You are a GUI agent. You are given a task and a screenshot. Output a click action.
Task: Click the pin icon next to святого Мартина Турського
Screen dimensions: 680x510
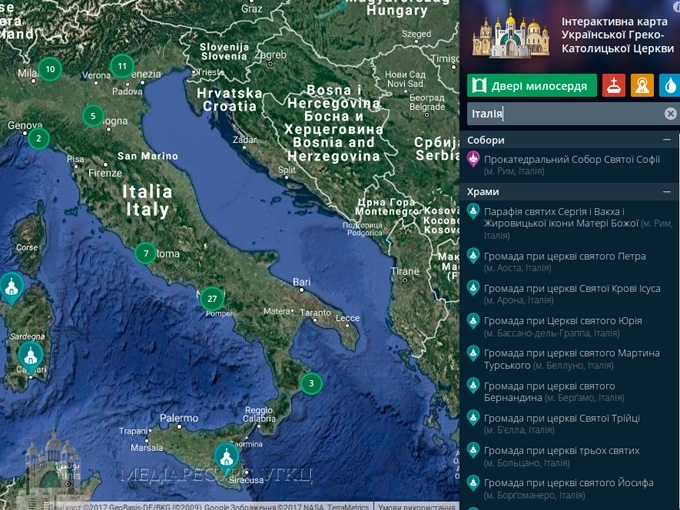point(473,353)
